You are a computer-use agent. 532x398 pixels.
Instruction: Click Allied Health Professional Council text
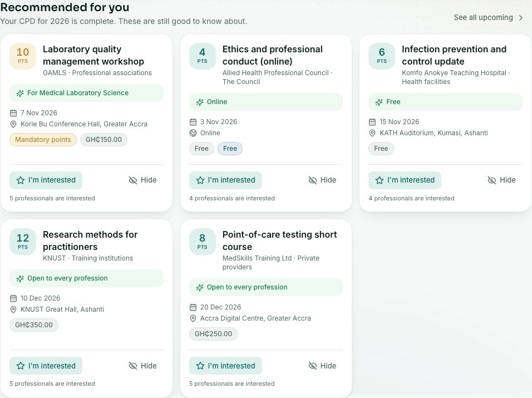tap(277, 77)
